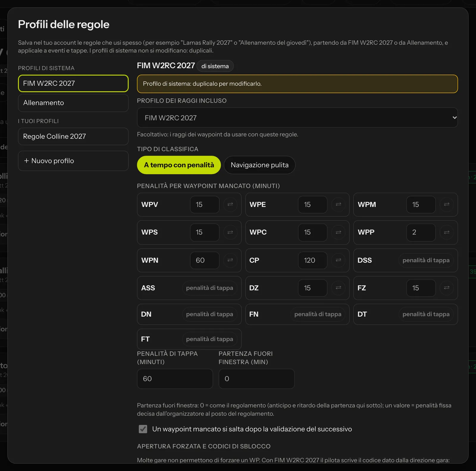Click the Partenza fuori finestra field
The height and width of the screenshot is (471, 476).
[x=256, y=379]
